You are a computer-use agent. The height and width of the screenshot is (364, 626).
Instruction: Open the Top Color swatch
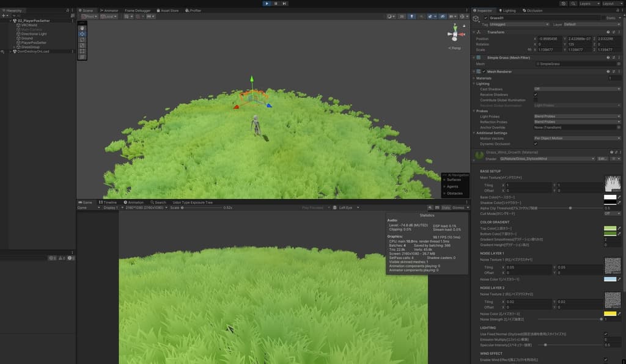[609, 228]
